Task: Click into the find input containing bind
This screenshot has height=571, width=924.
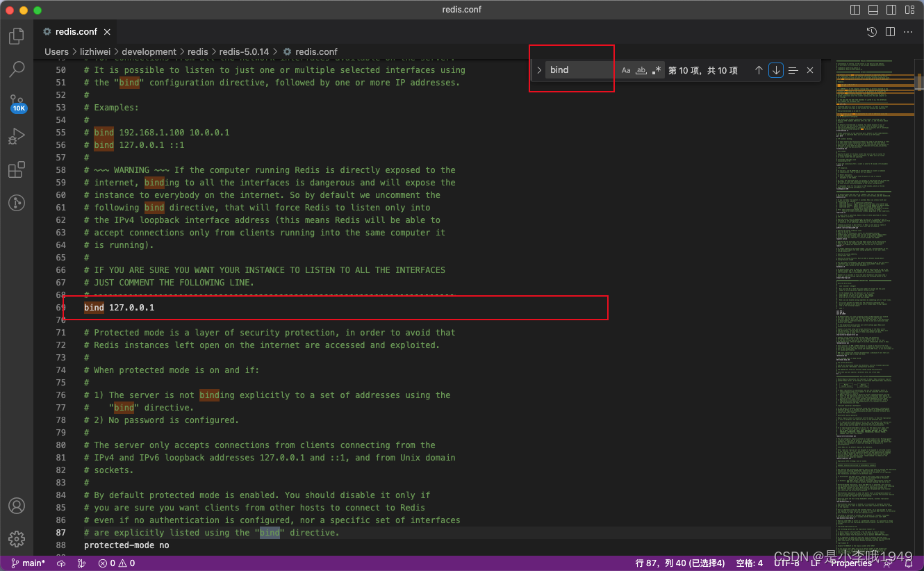Action: tap(581, 70)
